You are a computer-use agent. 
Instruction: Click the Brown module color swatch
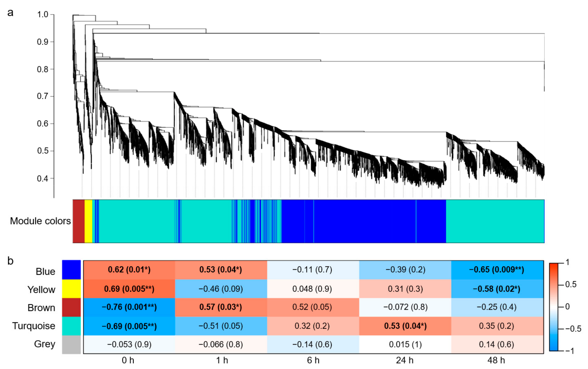coord(71,307)
